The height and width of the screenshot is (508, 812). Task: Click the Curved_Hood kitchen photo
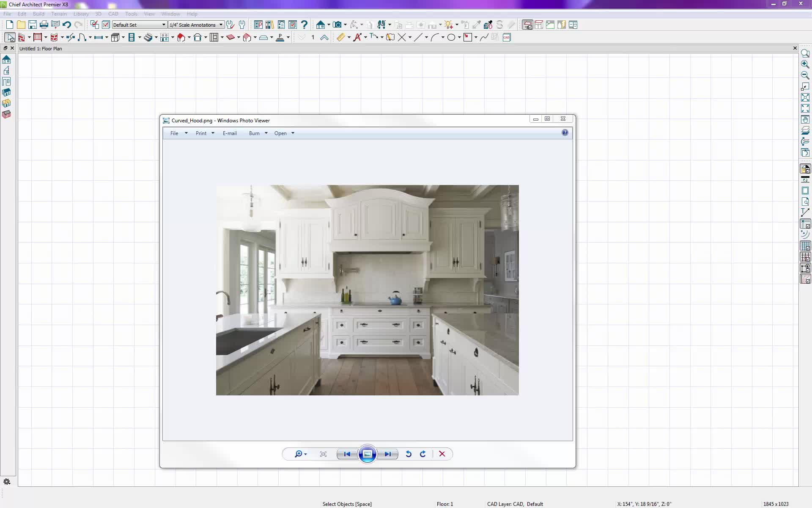tap(367, 290)
